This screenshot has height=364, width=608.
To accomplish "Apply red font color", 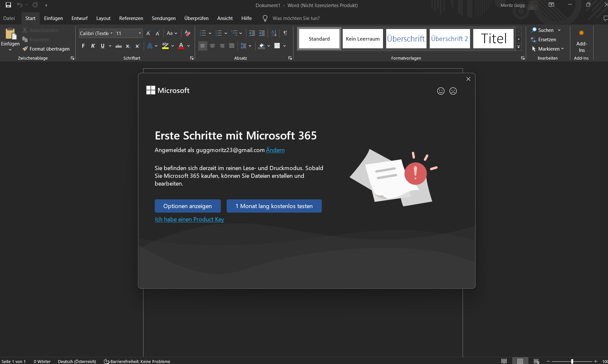I will [x=181, y=46].
